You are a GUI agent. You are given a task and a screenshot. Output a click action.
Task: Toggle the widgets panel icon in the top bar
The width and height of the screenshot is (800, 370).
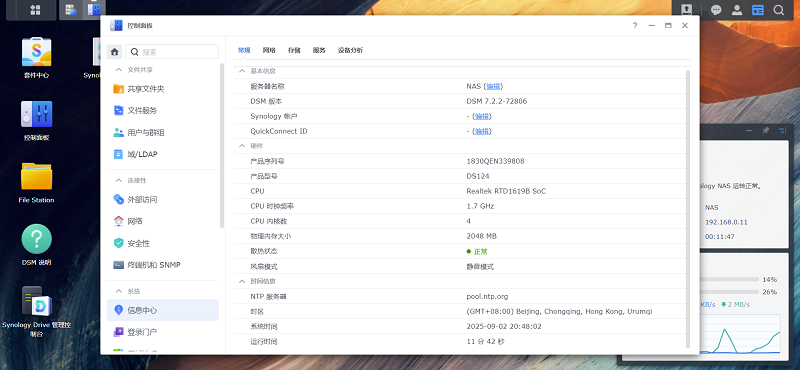click(758, 10)
